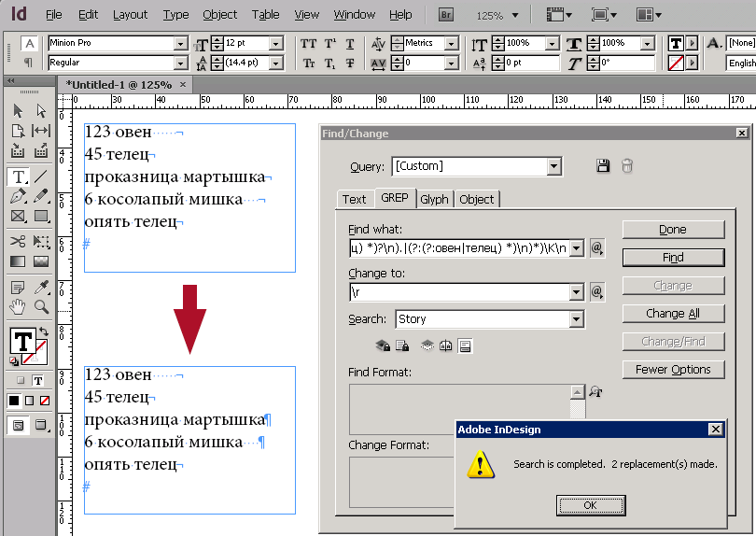Click the Done button
756x536 pixels.
(x=673, y=230)
